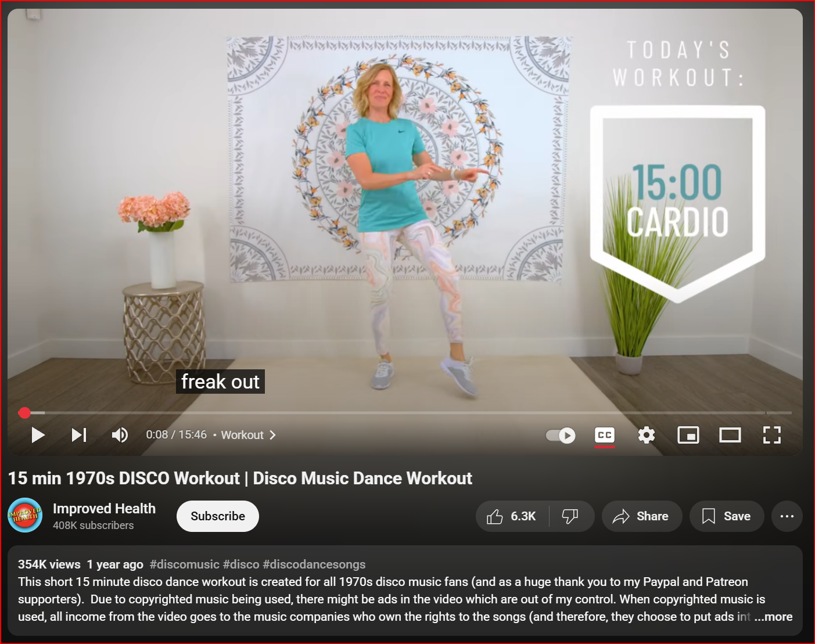Screen dimensions: 815x644
Task: Expand the description with ...more
Action: coord(773,617)
